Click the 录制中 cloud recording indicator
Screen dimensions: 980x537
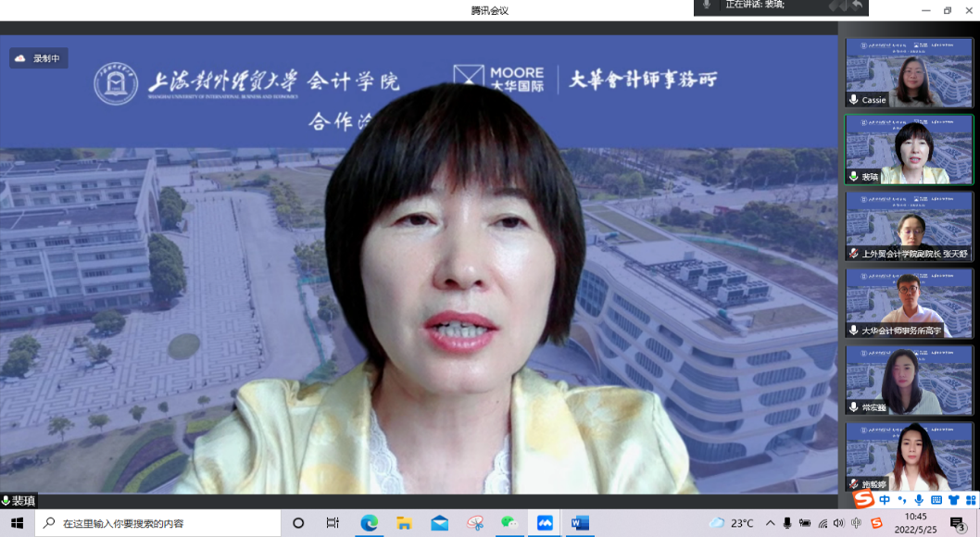[x=39, y=58]
